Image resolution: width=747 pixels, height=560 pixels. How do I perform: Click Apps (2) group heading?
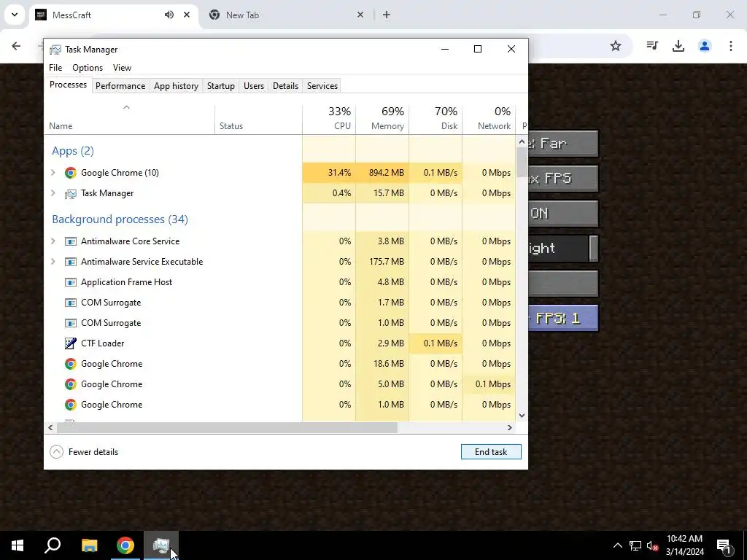click(x=73, y=151)
